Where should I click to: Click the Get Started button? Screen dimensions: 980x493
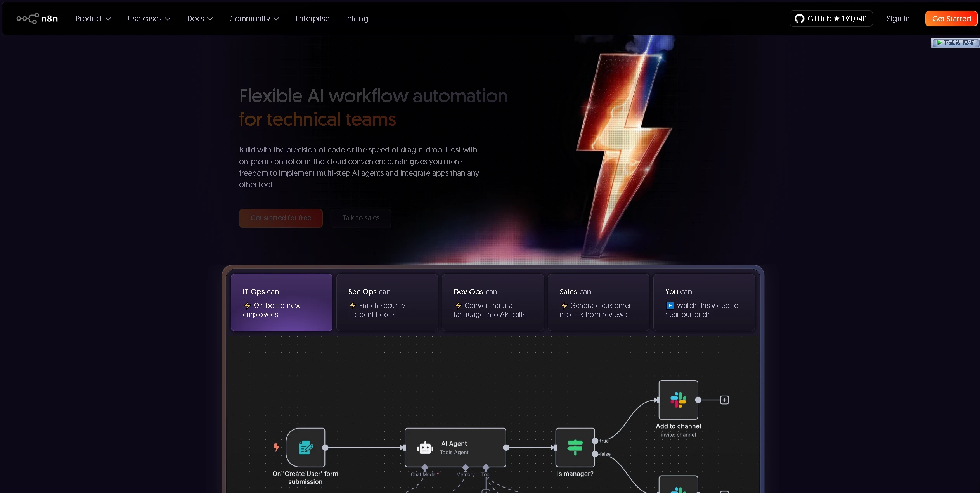click(x=951, y=19)
